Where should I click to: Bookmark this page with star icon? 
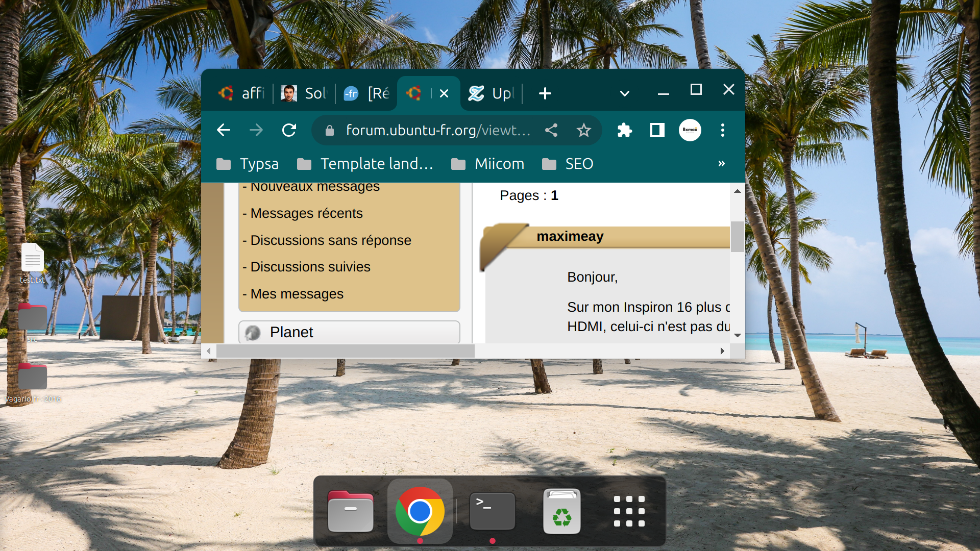(x=583, y=130)
